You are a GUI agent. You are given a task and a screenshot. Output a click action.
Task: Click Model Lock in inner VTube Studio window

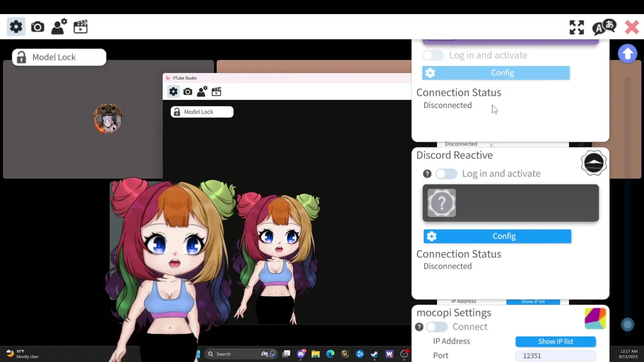202,112
